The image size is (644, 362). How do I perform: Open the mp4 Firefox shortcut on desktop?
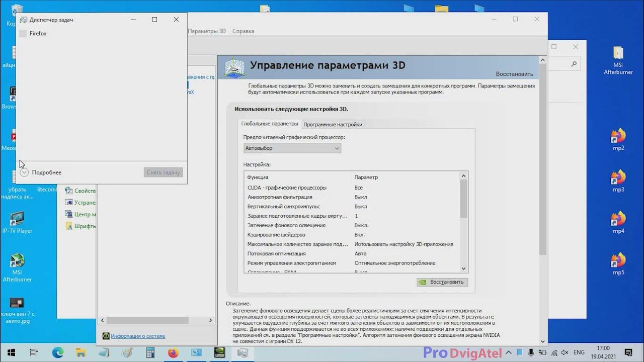pyautogui.click(x=618, y=223)
